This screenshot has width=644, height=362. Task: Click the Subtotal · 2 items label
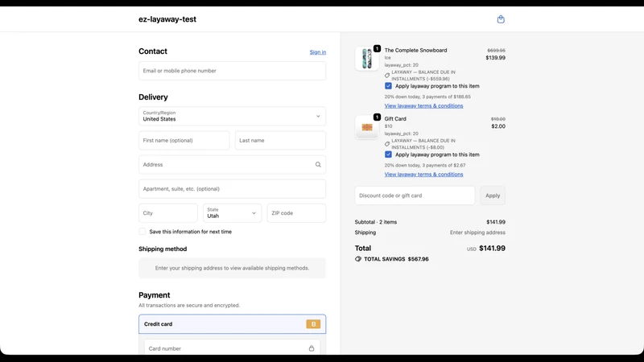(x=376, y=222)
